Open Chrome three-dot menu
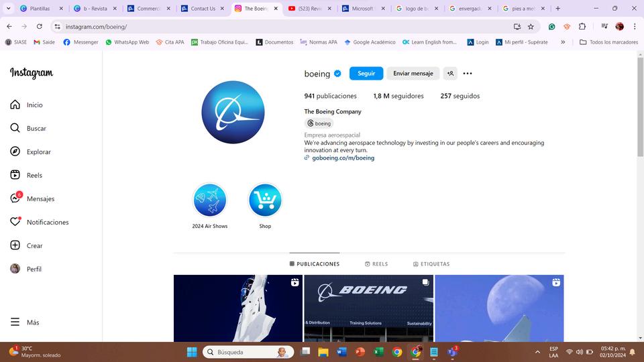This screenshot has width=644, height=362. 635,26
